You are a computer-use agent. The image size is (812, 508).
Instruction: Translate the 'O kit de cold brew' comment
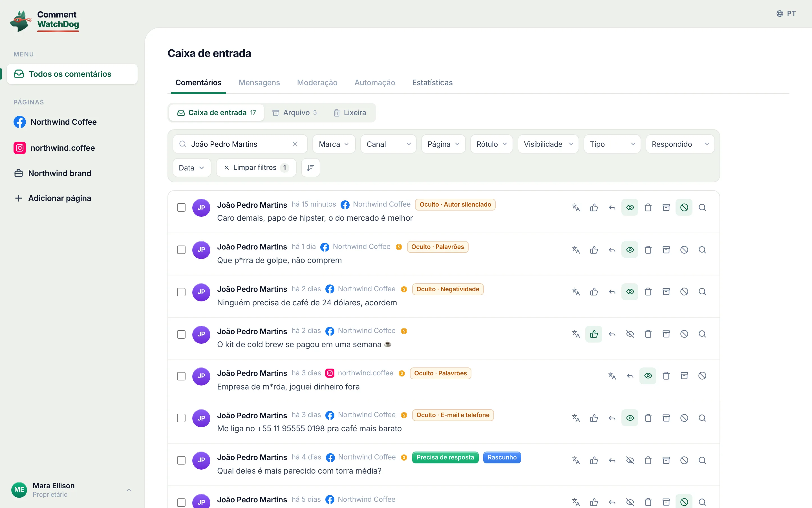[x=576, y=334]
